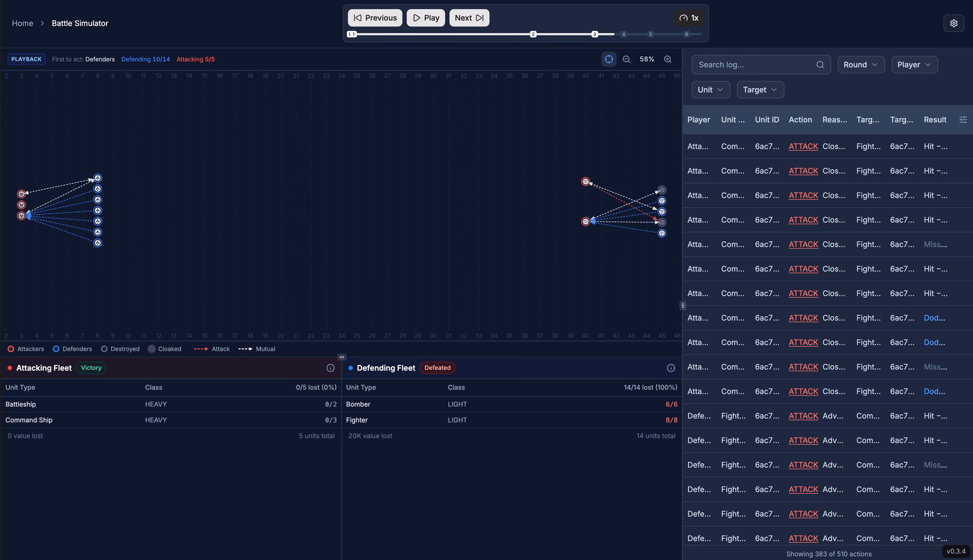Image resolution: width=973 pixels, height=560 pixels.
Task: Click horizontal panel resize handle below legend
Action: [342, 357]
